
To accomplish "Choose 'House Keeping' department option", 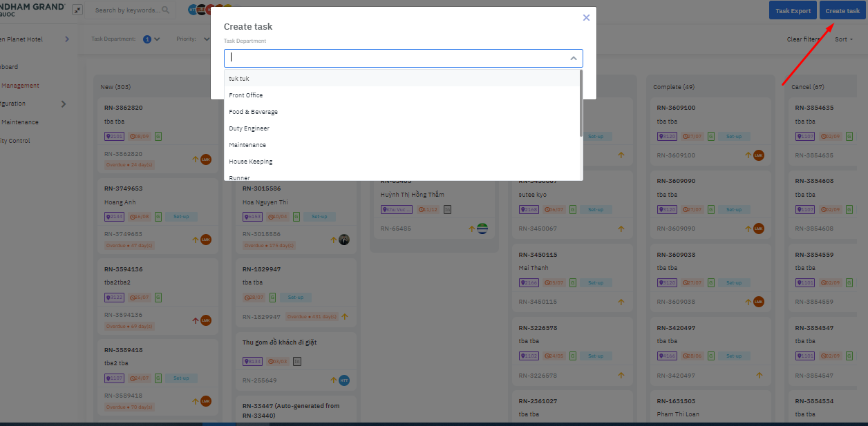I will 402,162.
